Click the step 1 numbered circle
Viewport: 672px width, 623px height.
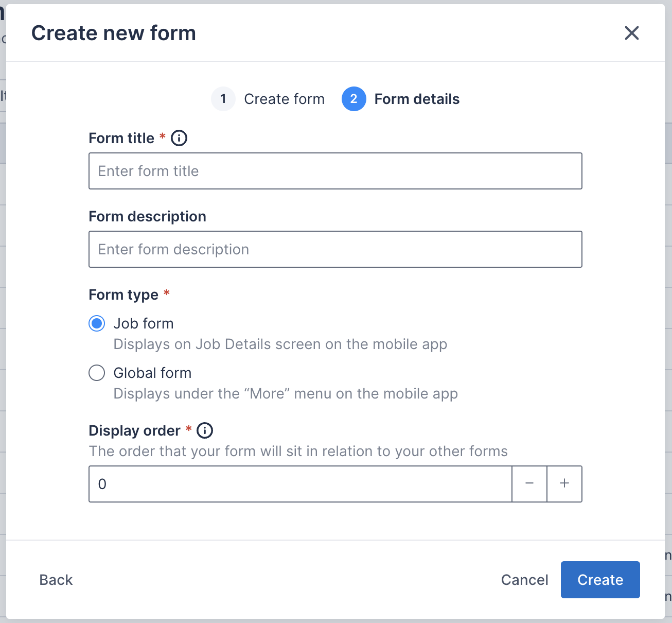[x=223, y=99]
